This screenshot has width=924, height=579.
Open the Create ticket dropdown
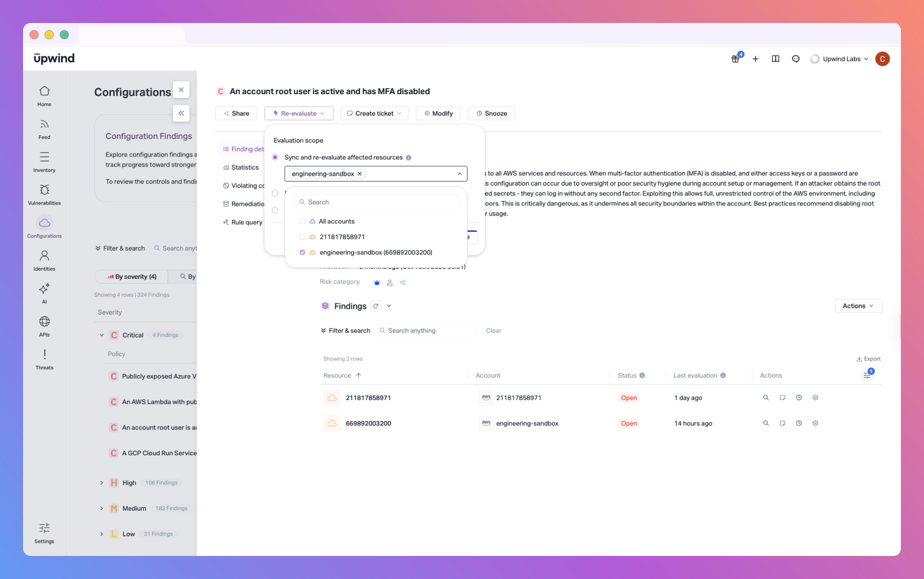[x=374, y=114]
